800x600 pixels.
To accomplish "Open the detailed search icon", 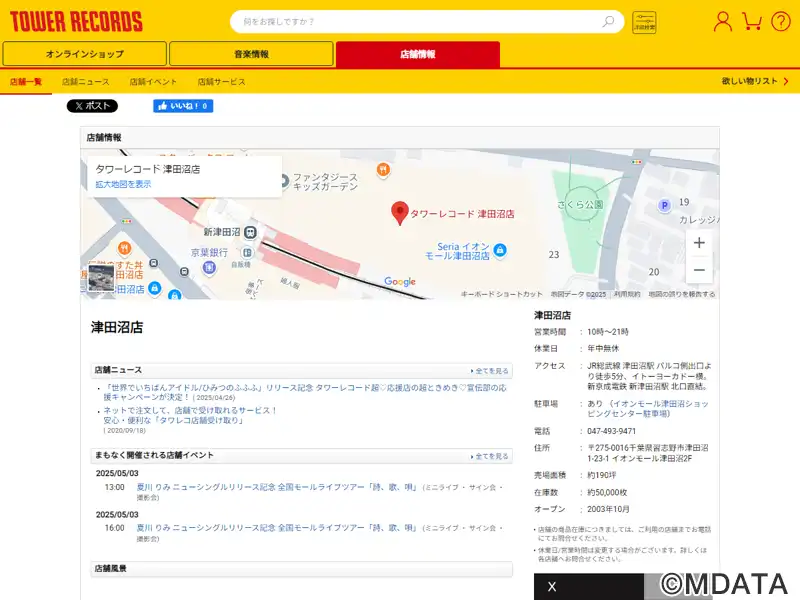I will coord(644,22).
